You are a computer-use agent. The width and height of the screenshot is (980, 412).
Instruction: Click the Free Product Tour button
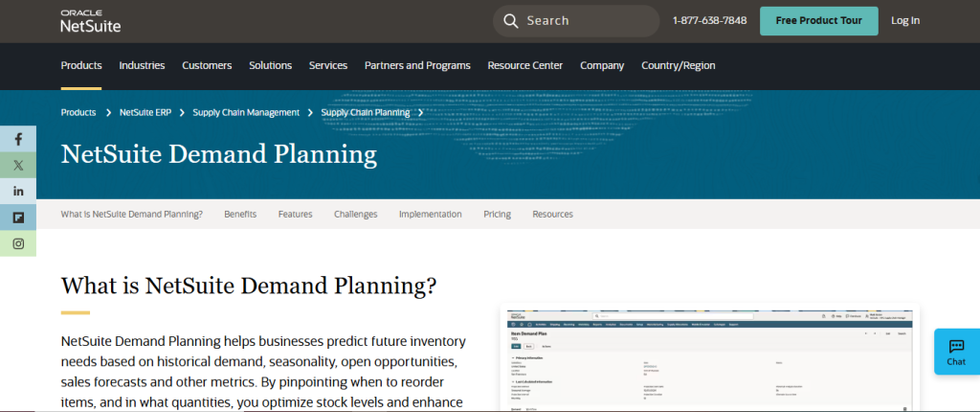coord(818,21)
